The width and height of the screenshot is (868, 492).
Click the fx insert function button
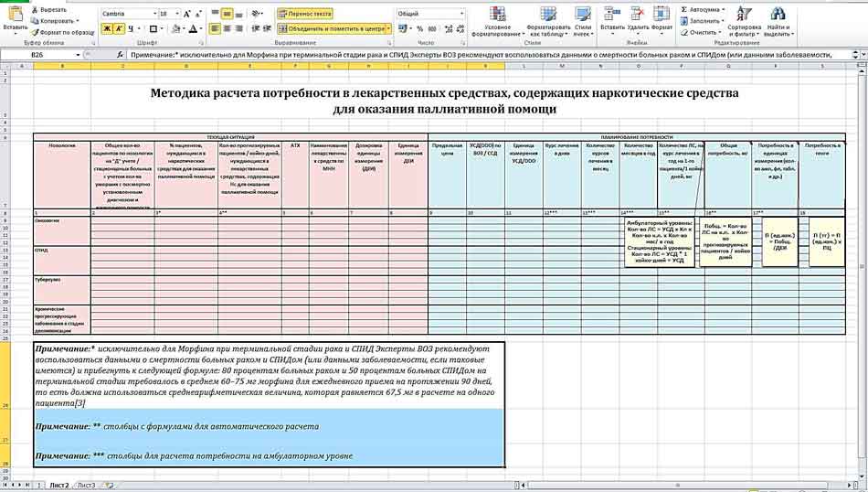click(x=120, y=55)
